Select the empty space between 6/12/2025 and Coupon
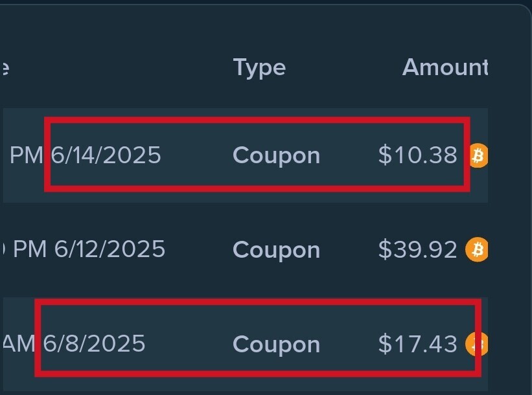Image resolution: width=532 pixels, height=395 pixels. click(199, 249)
